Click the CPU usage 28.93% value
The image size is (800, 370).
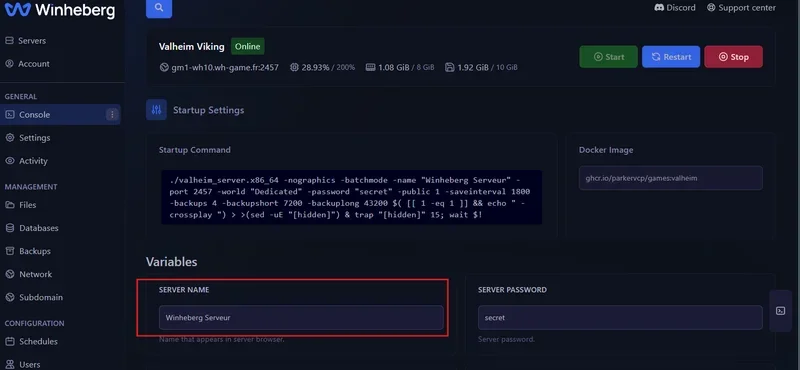(315, 67)
